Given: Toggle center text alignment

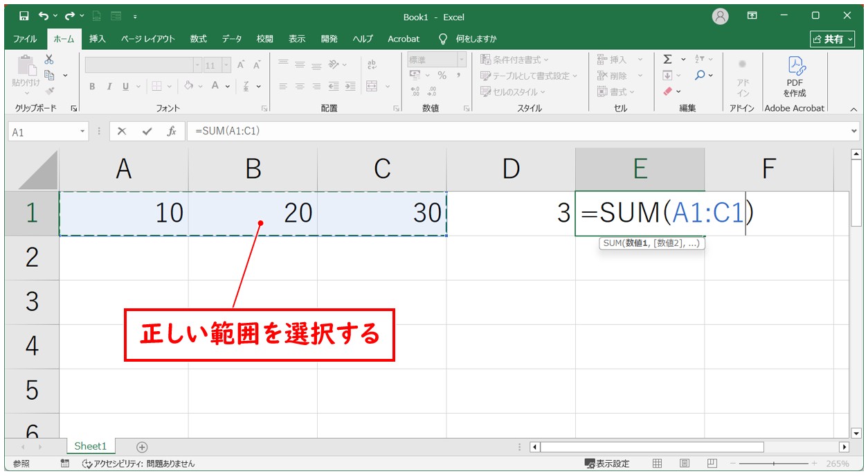Looking at the screenshot, I should coord(300,87).
